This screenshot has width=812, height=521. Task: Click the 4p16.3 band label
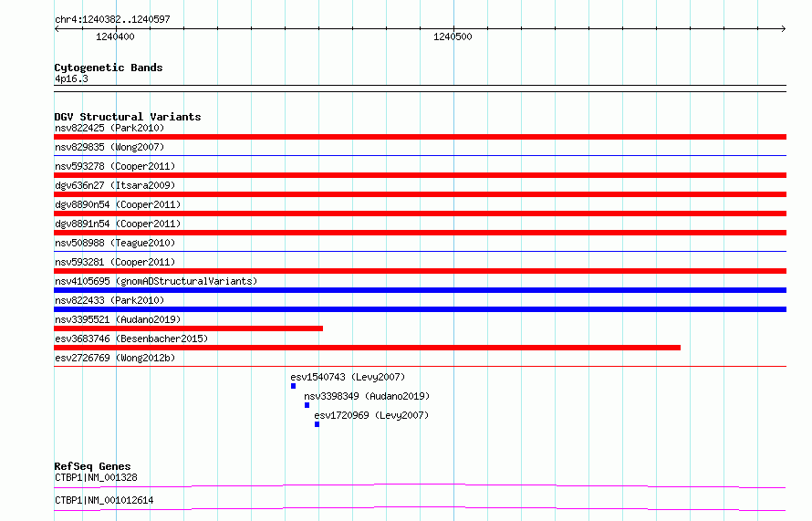coord(71,78)
